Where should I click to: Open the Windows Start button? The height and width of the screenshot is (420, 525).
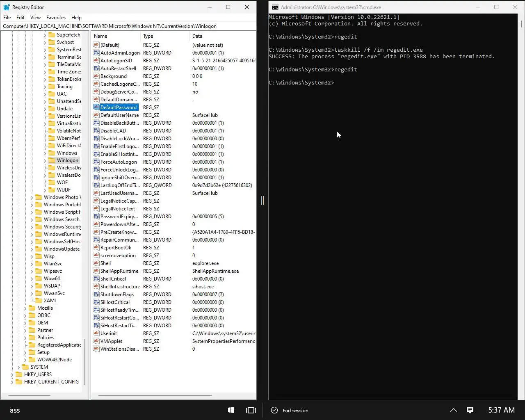(231, 410)
